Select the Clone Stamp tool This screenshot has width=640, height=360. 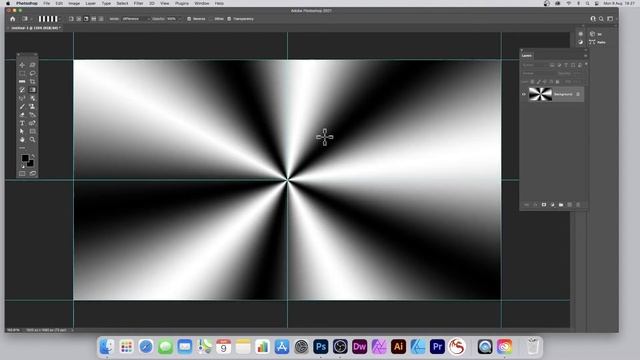click(32, 107)
